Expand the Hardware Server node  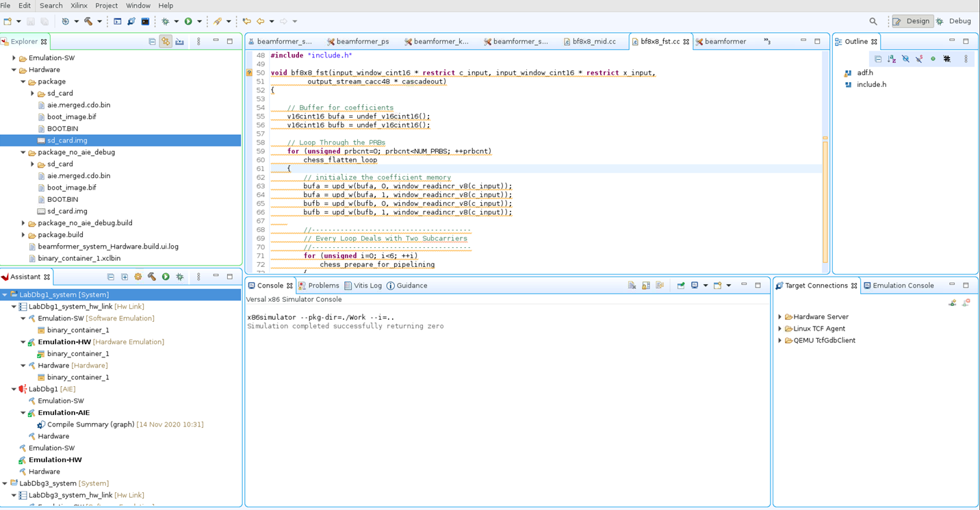pyautogui.click(x=780, y=317)
